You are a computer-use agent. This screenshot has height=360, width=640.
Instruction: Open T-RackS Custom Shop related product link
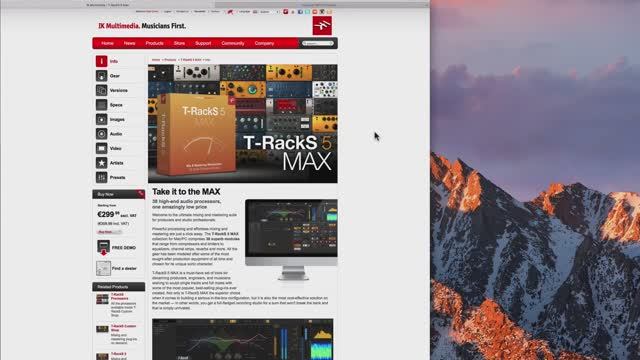(x=124, y=328)
